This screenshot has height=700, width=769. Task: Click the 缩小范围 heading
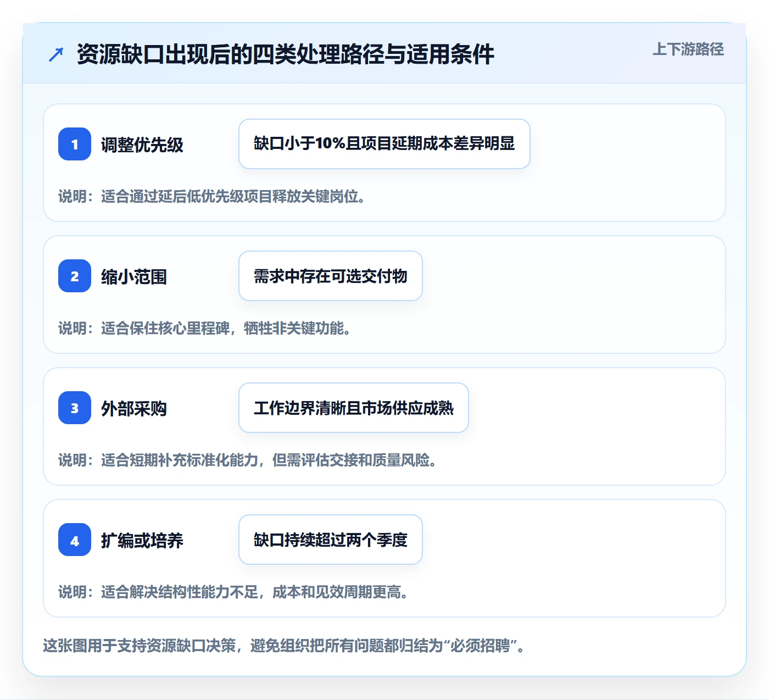click(134, 277)
